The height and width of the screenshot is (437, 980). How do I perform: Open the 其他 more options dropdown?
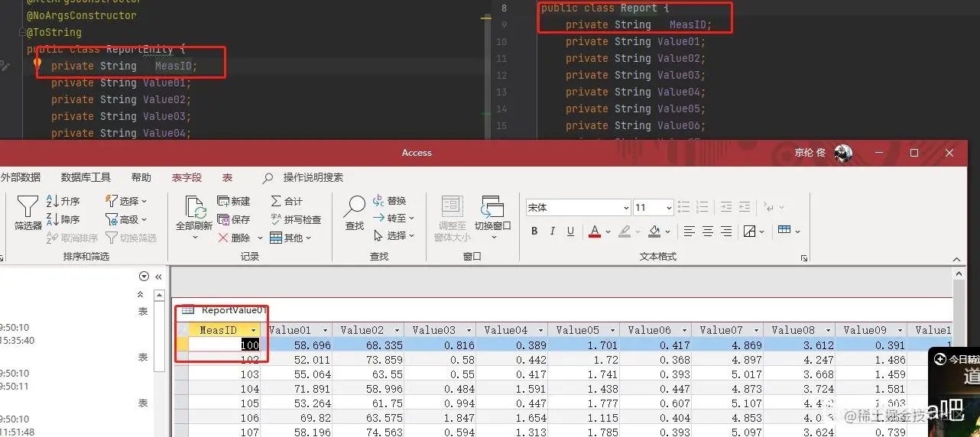click(x=290, y=238)
